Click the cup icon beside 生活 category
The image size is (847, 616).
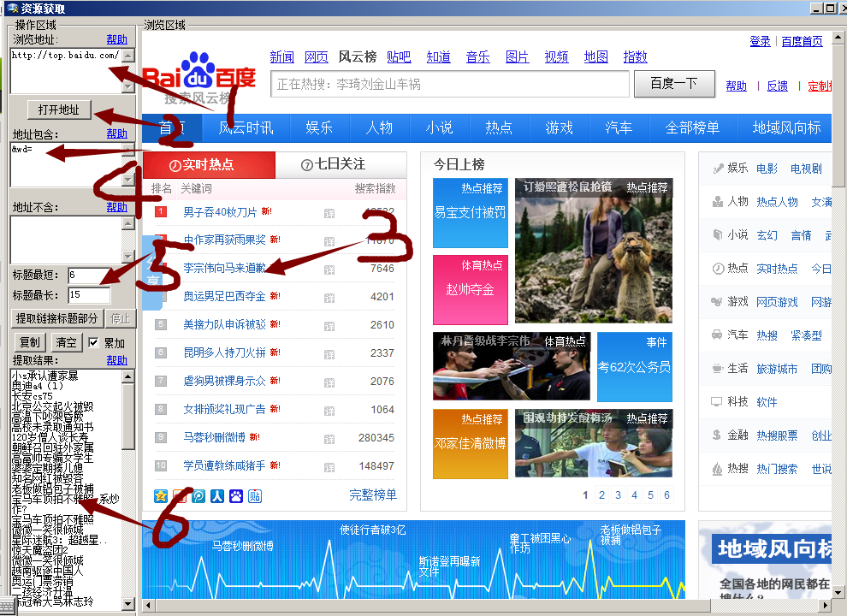pyautogui.click(x=717, y=369)
